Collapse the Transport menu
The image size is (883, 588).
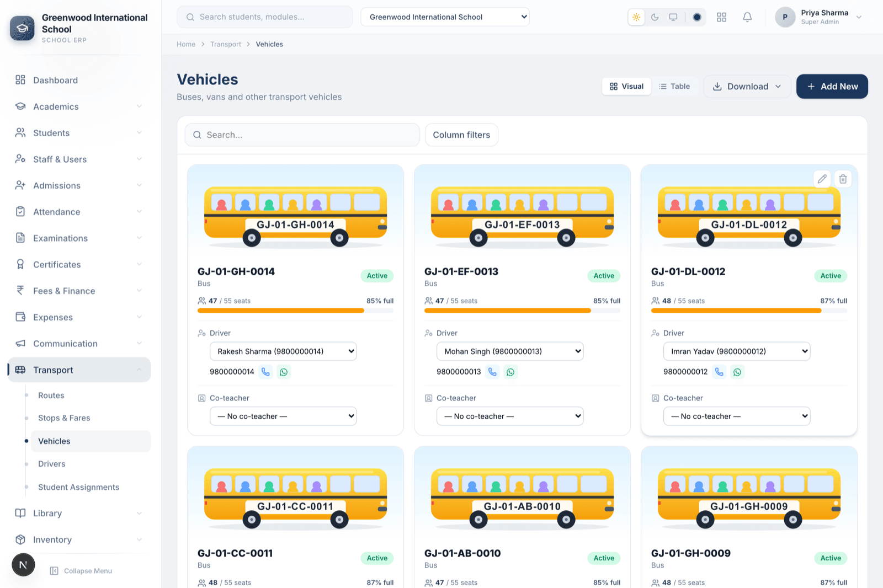pyautogui.click(x=79, y=370)
